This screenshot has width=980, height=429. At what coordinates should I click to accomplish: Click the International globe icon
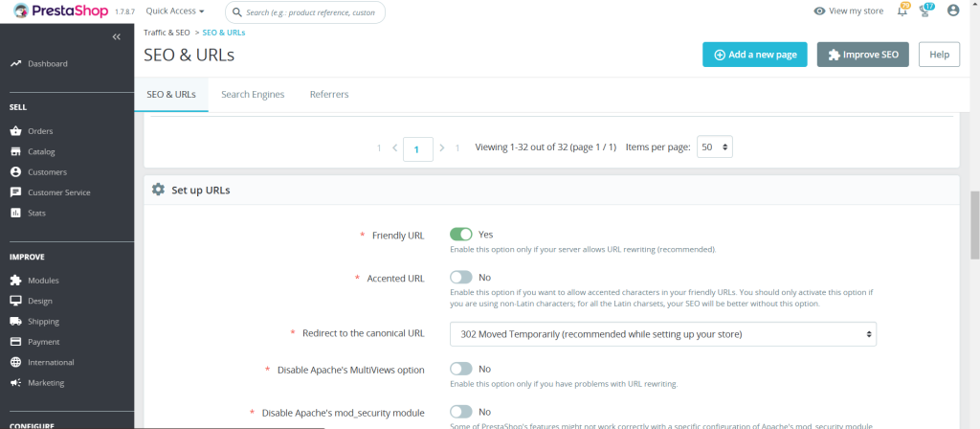click(15, 362)
